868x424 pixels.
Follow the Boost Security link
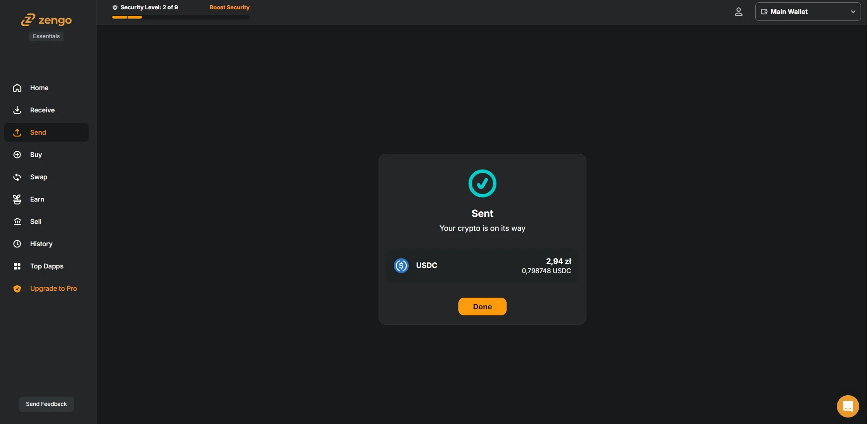[x=229, y=7]
